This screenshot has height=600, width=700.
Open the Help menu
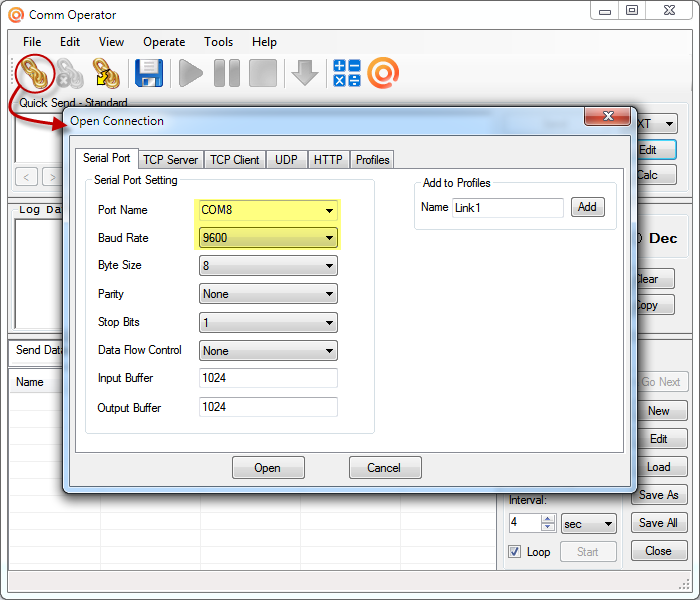click(264, 42)
